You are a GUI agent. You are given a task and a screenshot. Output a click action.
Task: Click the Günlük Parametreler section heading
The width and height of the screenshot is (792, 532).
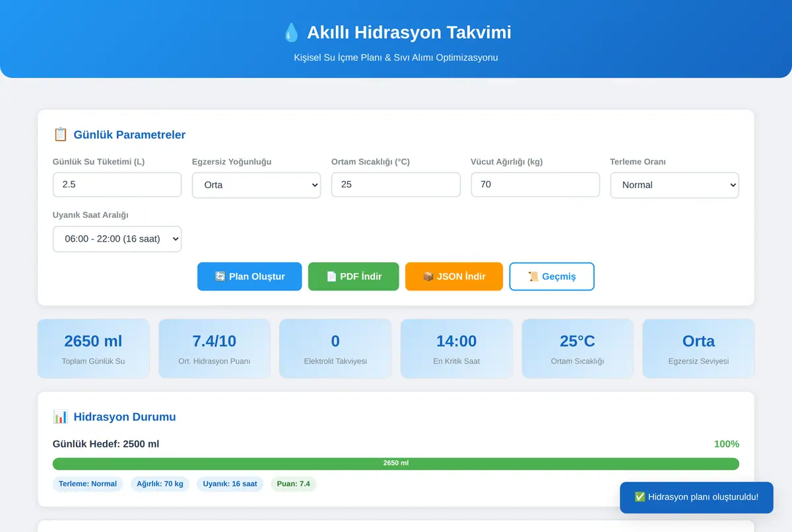click(129, 135)
